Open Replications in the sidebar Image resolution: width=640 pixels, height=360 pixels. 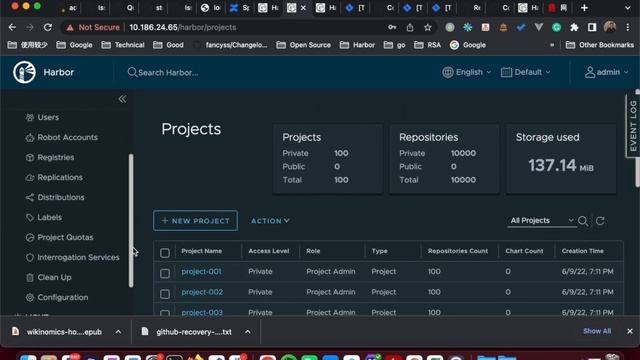point(60,178)
